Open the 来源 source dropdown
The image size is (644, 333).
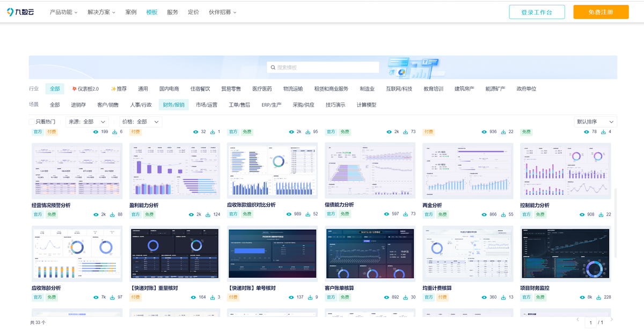click(87, 121)
